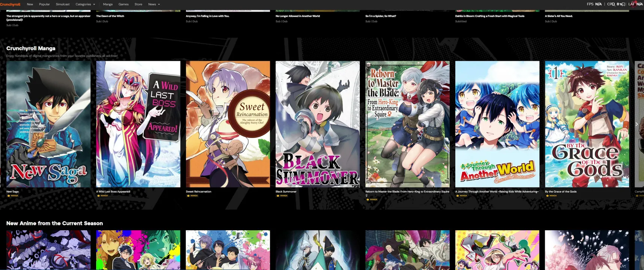This screenshot has height=270, width=644.
Task: Click the FPS N/A overlay readout
Action: [594, 4]
